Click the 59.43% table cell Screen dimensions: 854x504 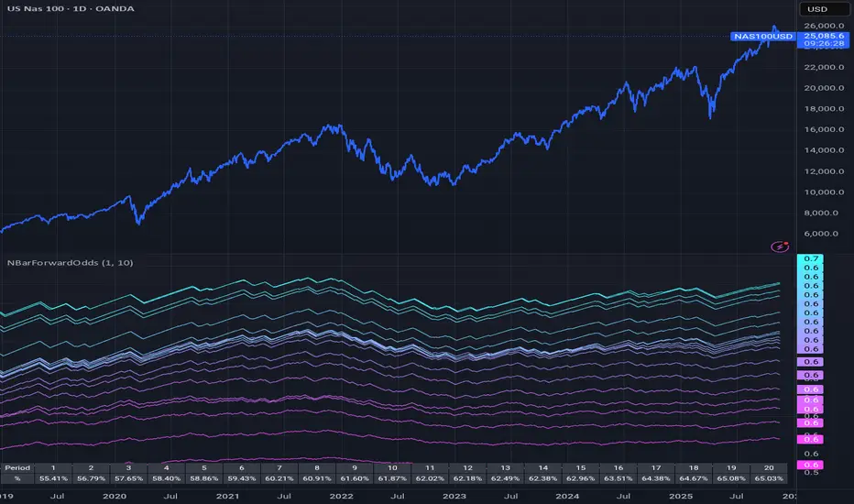(242, 478)
